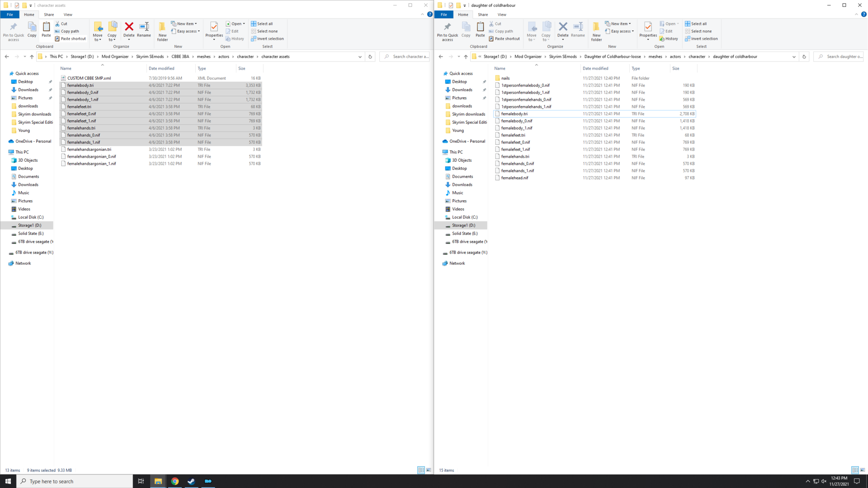Click 'Mod Organizer' breadcrumb in right window
This screenshot has width=868, height=488.
click(528, 57)
